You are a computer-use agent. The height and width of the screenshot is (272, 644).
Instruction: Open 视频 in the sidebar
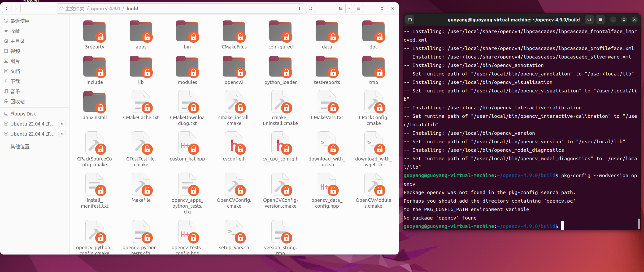(35, 51)
